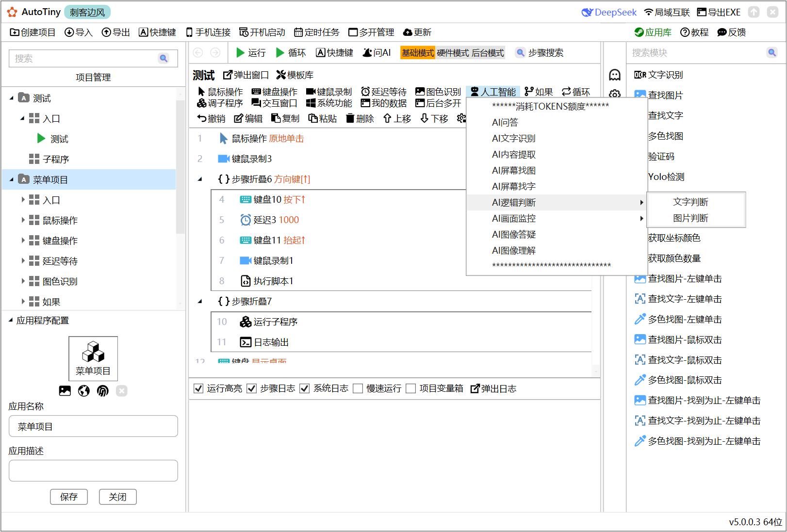787x532 pixels.
Task: Click the green 运行 run button
Action: click(x=251, y=53)
